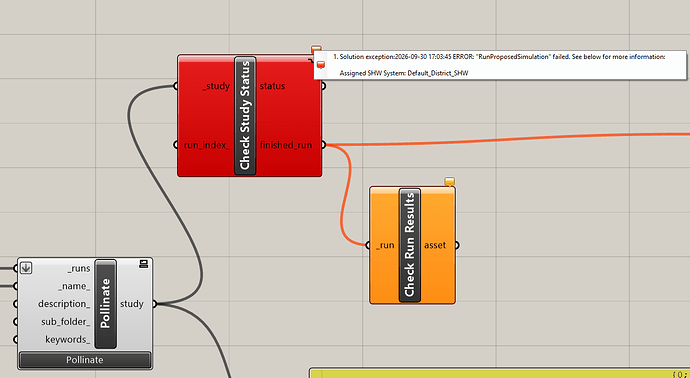
Task: Click the orange warning balloon on Check Run Results
Action: tap(449, 182)
